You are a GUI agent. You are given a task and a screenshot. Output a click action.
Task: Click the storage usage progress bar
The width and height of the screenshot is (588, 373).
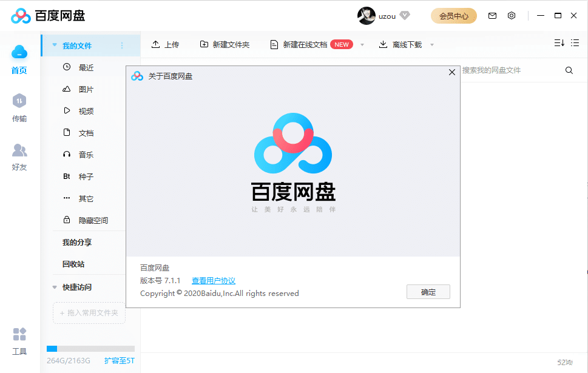pyautogui.click(x=90, y=349)
